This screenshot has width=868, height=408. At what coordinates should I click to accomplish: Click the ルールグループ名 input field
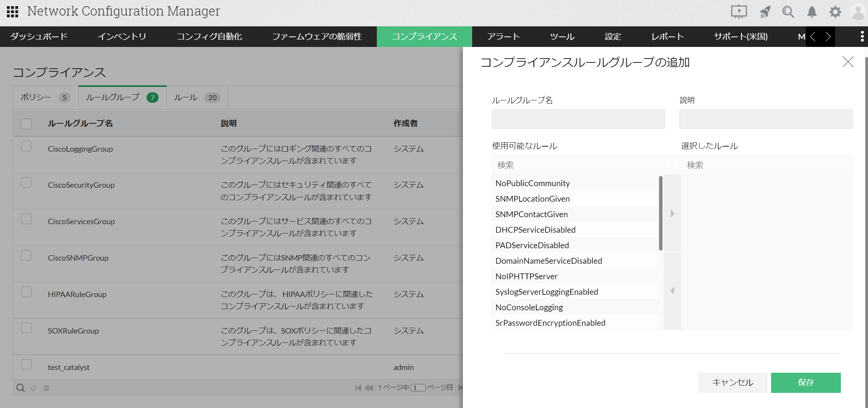pos(578,119)
